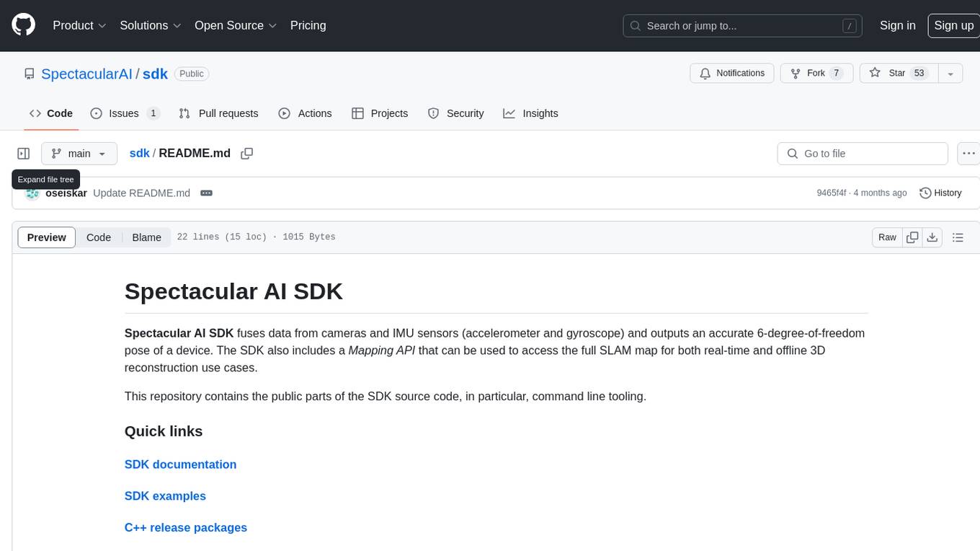
Task: Open the SDK documentation link
Action: tap(180, 464)
